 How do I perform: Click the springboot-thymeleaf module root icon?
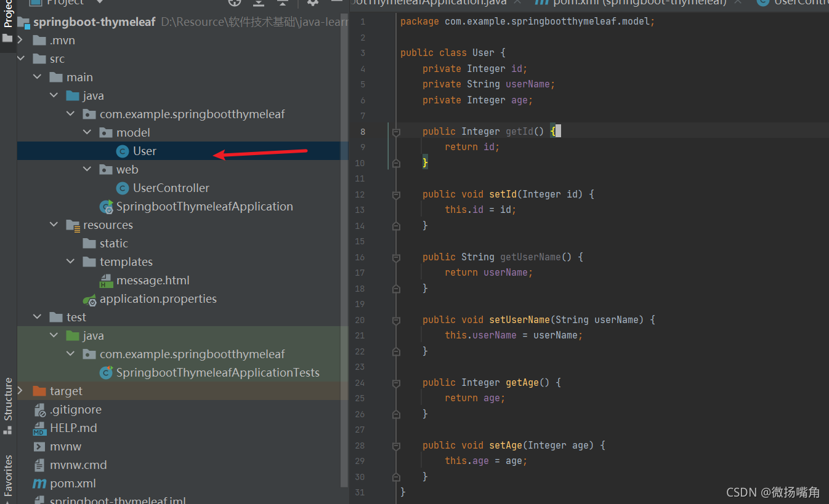[23, 22]
